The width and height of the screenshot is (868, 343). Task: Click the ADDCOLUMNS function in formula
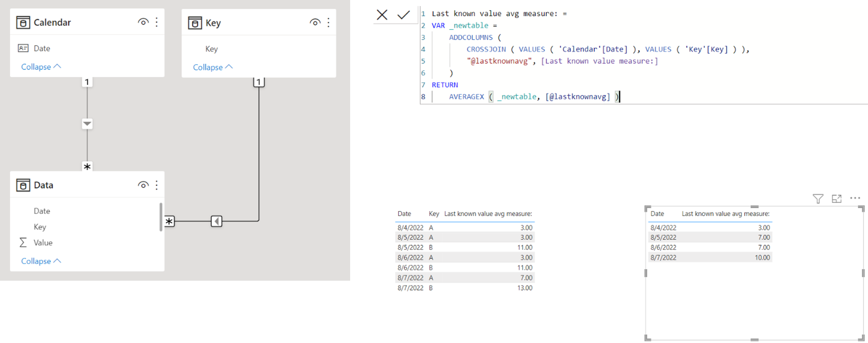471,37
